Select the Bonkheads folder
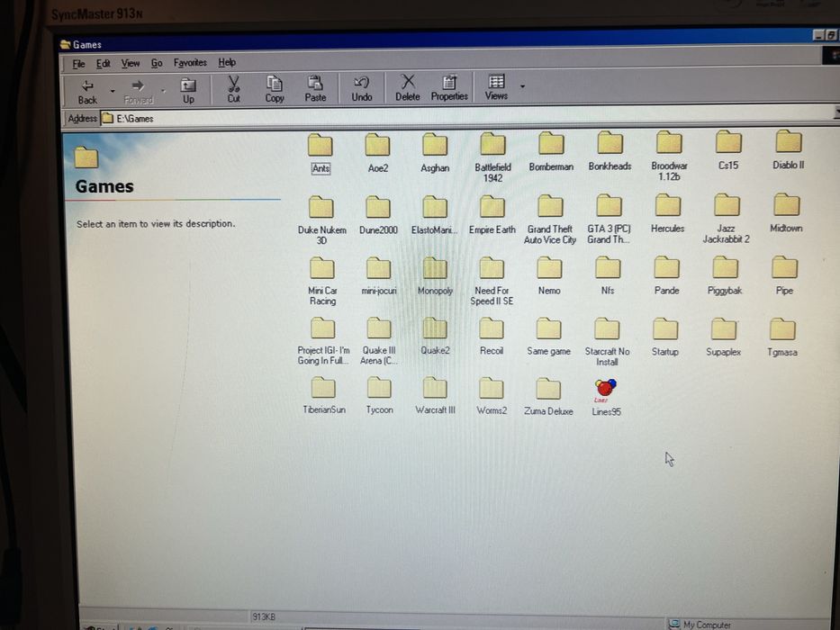Image resolution: width=840 pixels, height=630 pixels. point(610,151)
